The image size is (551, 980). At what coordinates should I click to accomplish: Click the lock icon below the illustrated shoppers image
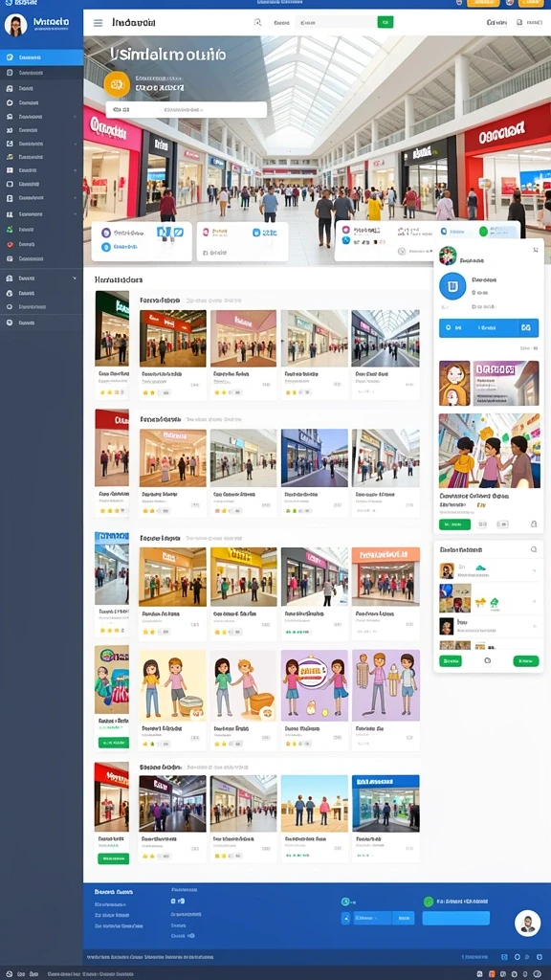534,524
